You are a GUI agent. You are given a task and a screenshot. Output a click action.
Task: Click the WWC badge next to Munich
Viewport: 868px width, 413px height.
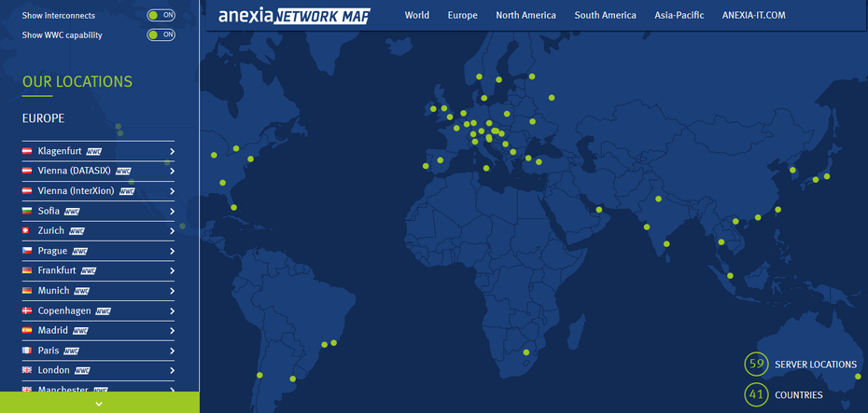[82, 291]
